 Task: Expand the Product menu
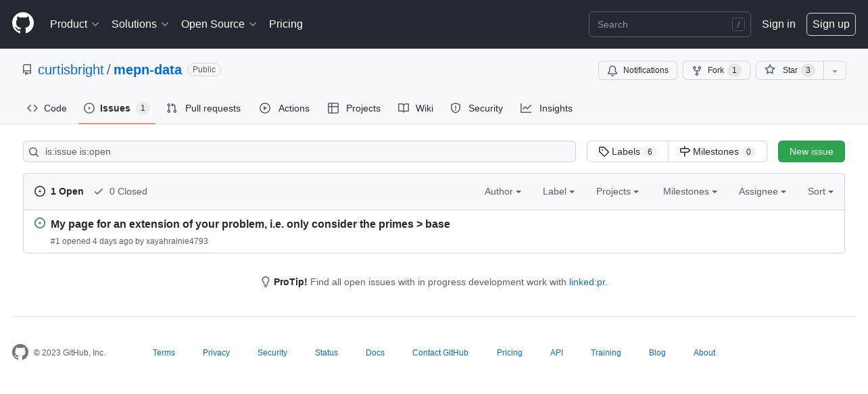tap(74, 24)
